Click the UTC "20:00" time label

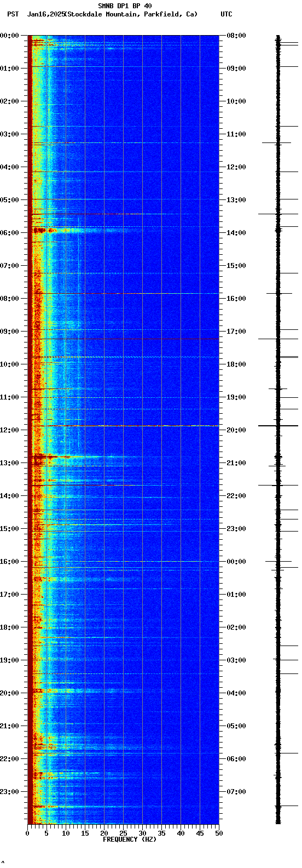236,430
